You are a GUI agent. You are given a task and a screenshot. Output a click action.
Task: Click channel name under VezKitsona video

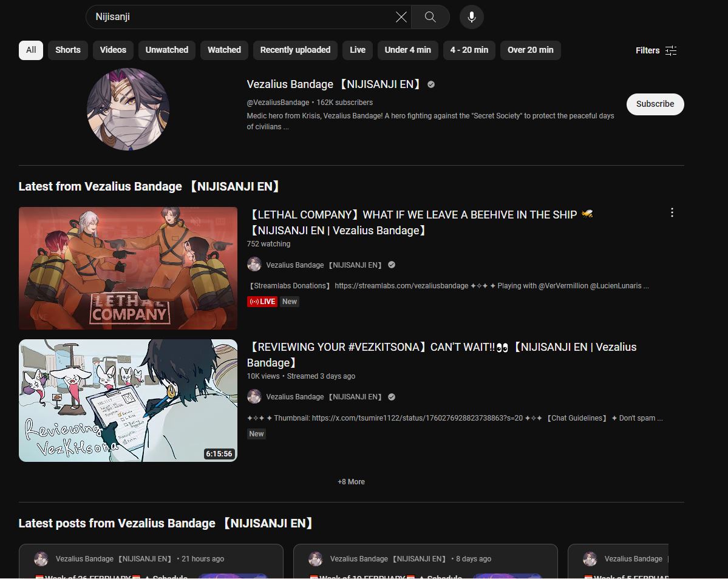tap(324, 397)
